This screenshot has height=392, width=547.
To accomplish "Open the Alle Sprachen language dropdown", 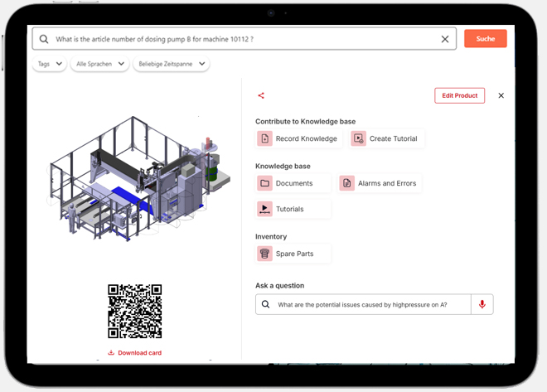I will 99,64.
